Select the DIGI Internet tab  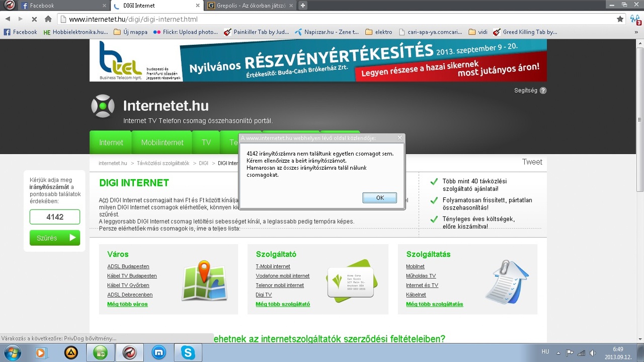click(x=157, y=6)
